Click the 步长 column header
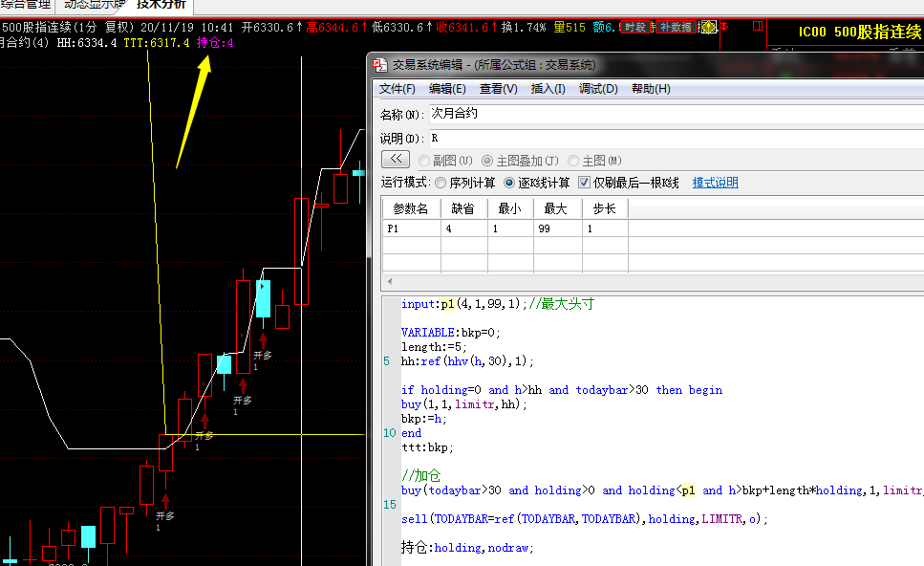This screenshot has width=924, height=566. (605, 208)
